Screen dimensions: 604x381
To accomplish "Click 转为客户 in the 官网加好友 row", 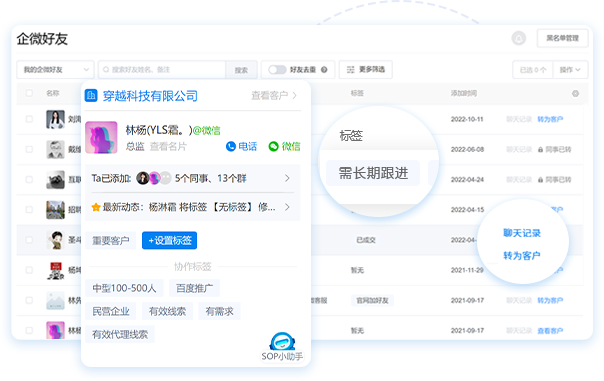I will click(x=550, y=300).
